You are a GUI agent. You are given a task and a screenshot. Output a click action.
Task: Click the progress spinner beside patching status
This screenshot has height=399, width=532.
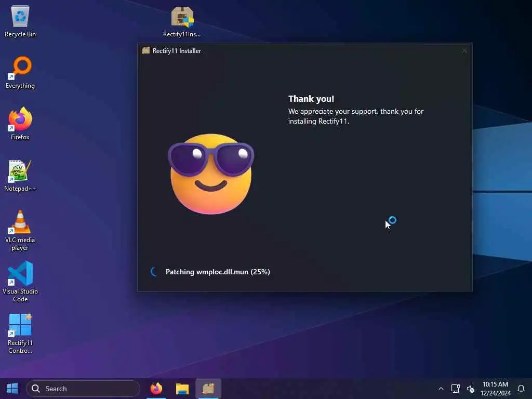pos(154,272)
